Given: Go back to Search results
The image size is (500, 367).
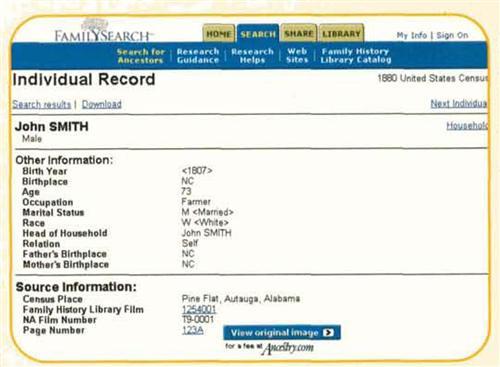Looking at the screenshot, I should [42, 104].
